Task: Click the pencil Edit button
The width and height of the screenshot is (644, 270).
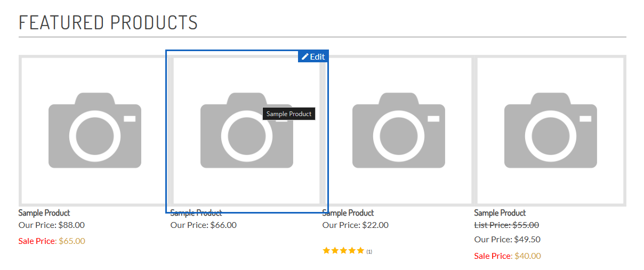Action: (x=313, y=56)
